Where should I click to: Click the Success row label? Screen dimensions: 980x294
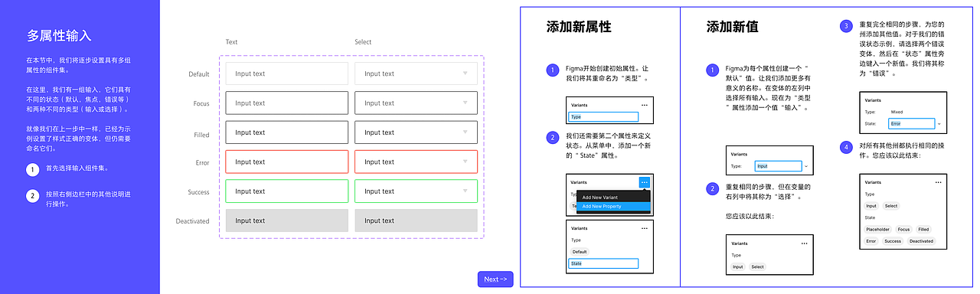tap(198, 192)
